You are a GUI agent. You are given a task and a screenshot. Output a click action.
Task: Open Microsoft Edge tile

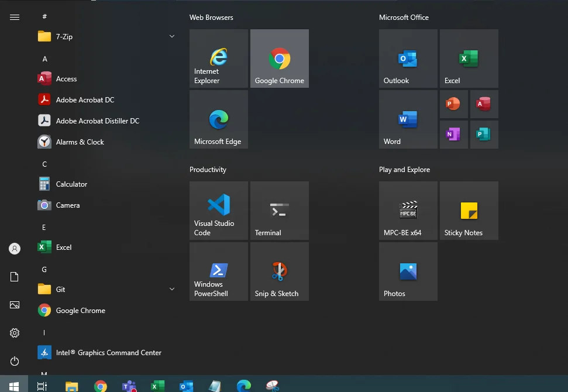pyautogui.click(x=218, y=119)
